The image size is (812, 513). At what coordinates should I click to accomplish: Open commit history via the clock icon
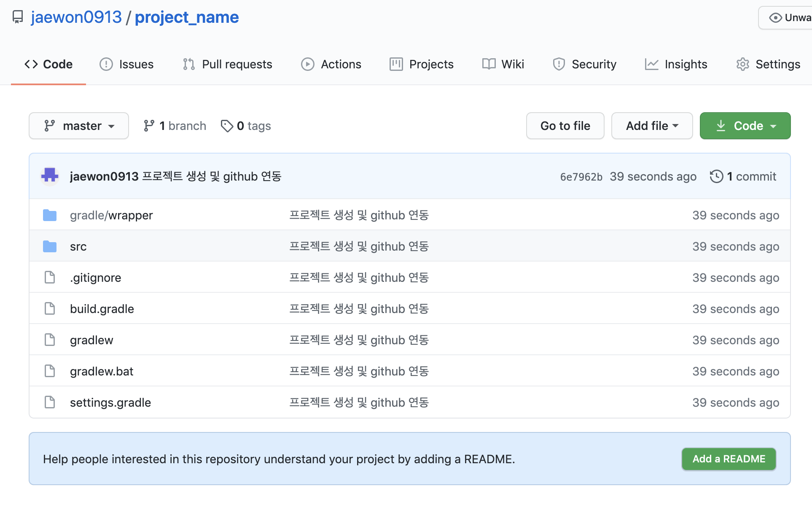click(716, 176)
